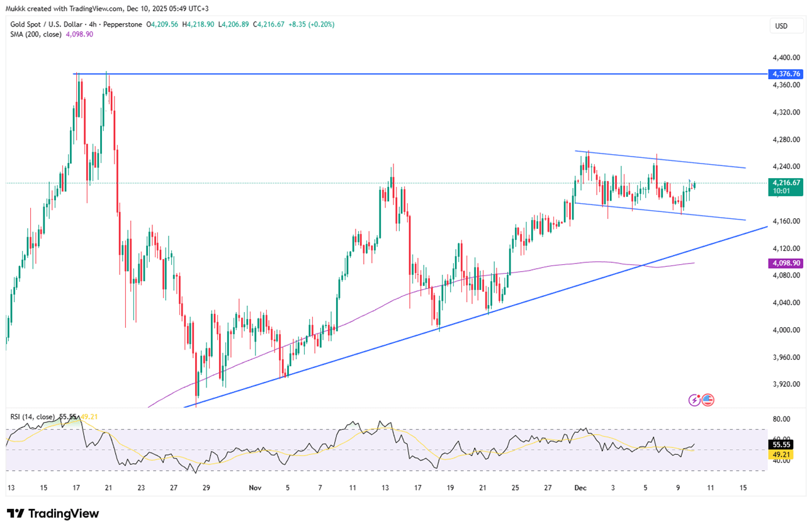The image size is (812, 531).
Task: Click the purple 4,098.90 SMA price label
Action: tap(786, 263)
